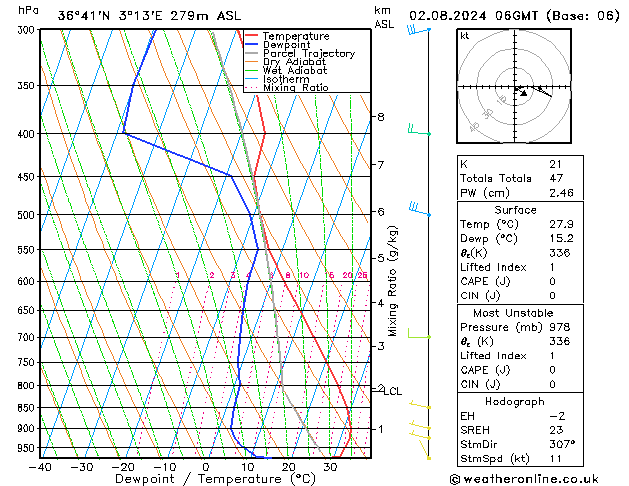Click the 850 pressure level label
Screen dimensions: 629x486
point(28,408)
